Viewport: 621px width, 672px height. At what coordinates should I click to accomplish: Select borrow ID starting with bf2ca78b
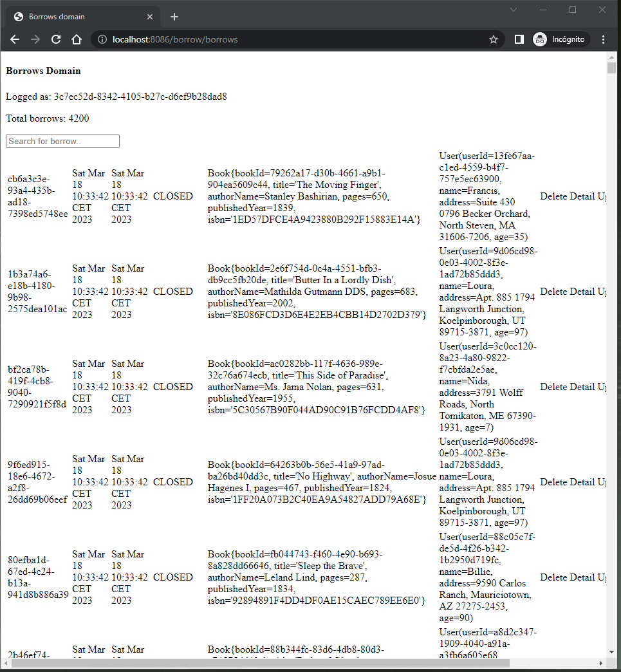pos(37,387)
